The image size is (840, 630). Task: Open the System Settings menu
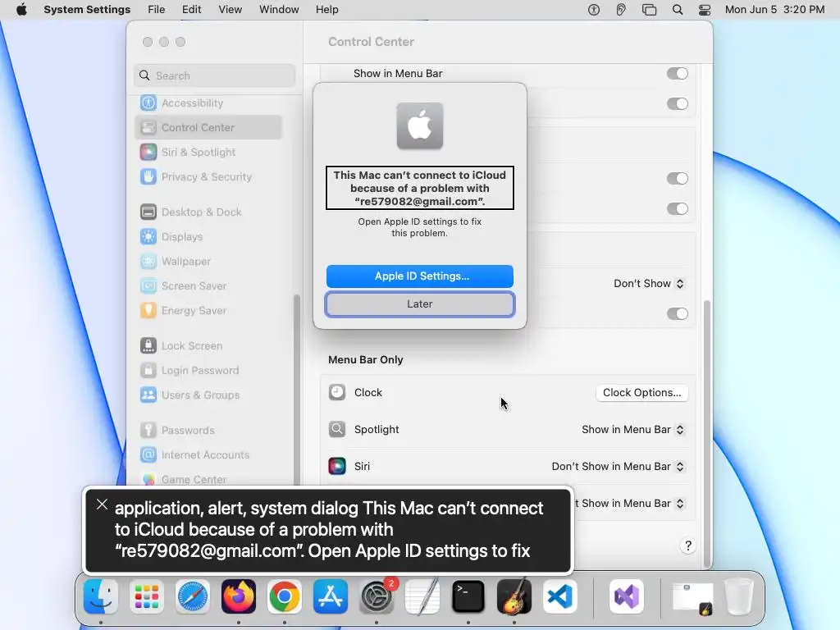tap(87, 10)
